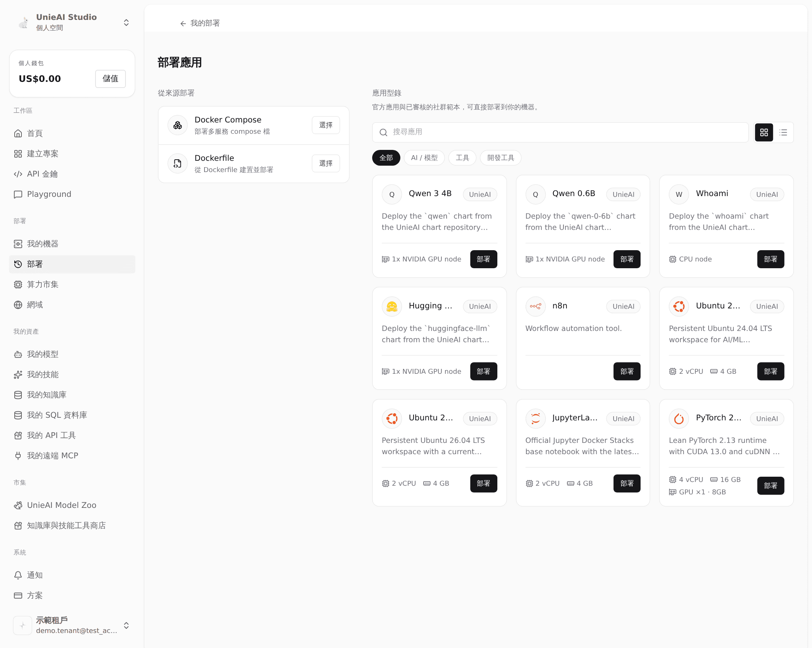Deploy the Whoami app
Viewport: 812px width, 648px height.
coord(771,259)
